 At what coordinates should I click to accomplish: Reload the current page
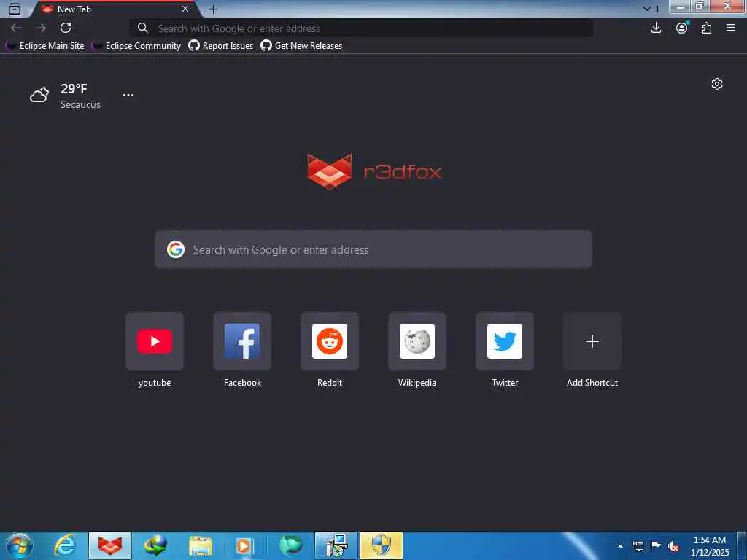tap(66, 28)
